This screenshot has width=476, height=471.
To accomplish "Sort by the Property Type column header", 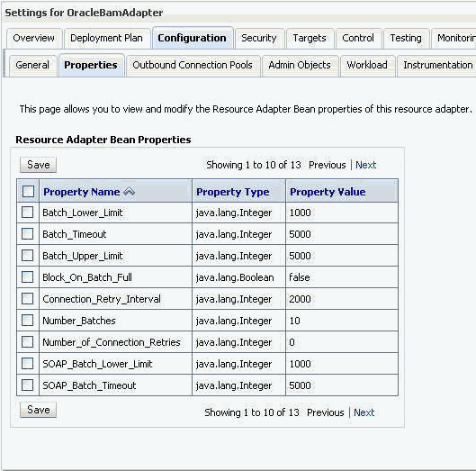I will tap(233, 192).
